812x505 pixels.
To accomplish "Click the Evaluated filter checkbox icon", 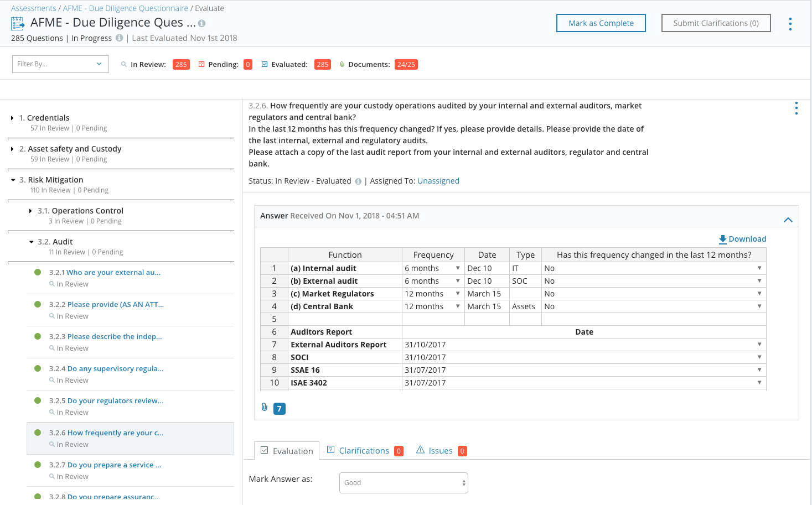I will tap(265, 65).
